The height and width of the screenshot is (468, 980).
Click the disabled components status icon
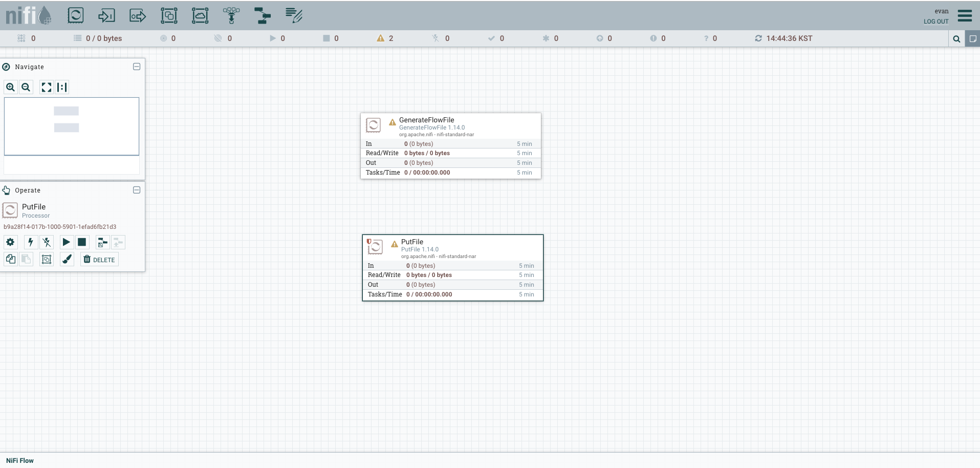(x=435, y=38)
